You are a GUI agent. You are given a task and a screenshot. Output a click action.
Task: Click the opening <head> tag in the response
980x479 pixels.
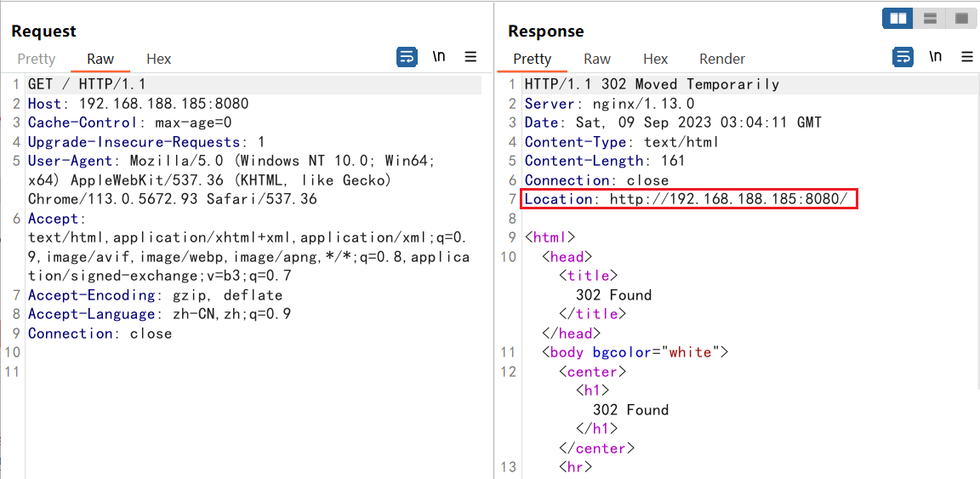(x=567, y=257)
